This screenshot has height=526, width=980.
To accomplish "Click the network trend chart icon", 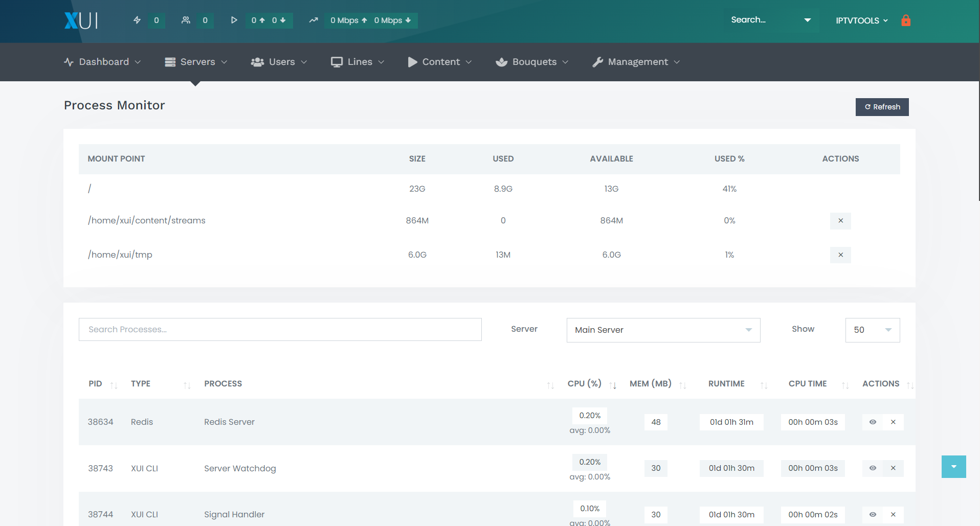I will [313, 20].
